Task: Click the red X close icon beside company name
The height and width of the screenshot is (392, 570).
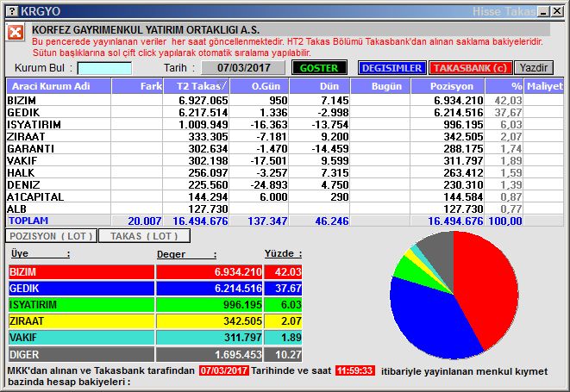Action: click(x=16, y=33)
